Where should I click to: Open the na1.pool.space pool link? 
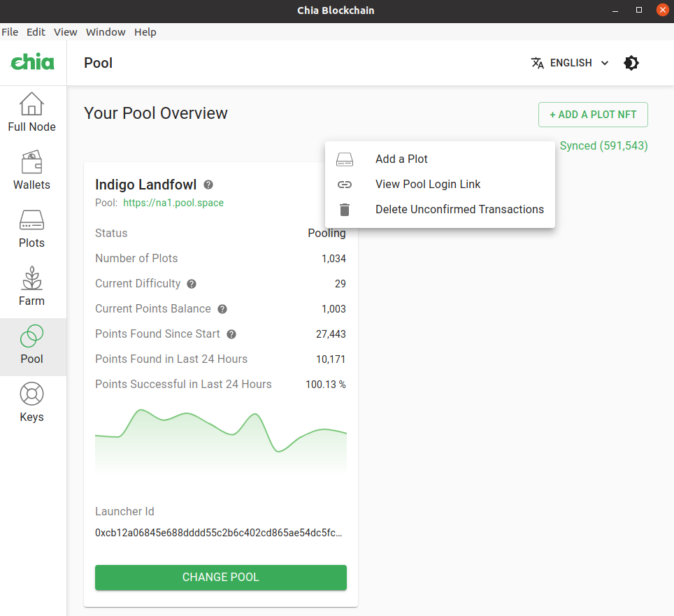173,203
